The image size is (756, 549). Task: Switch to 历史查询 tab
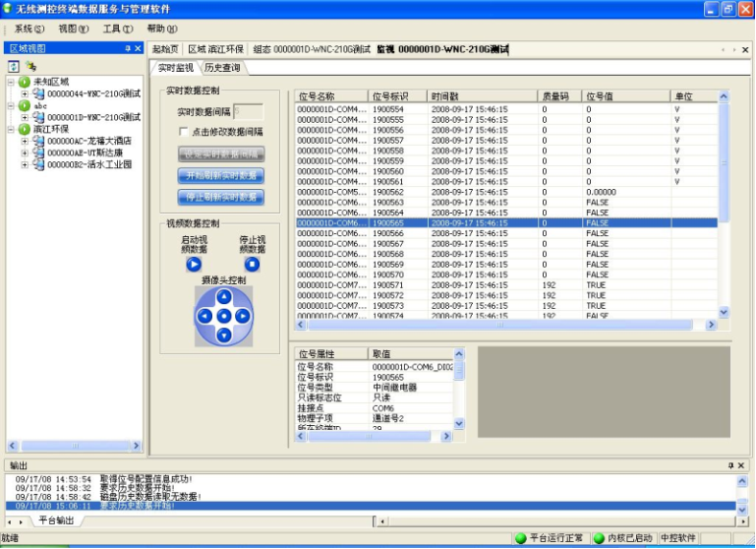(222, 68)
